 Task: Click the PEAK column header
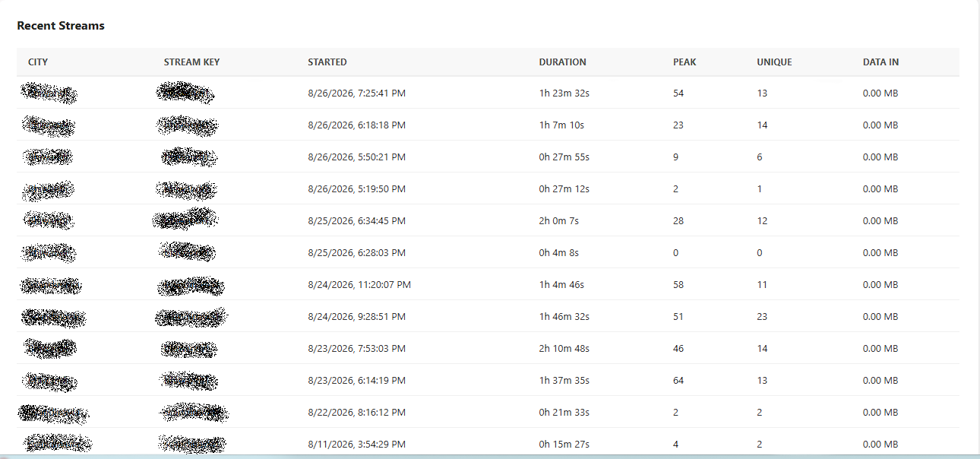684,62
